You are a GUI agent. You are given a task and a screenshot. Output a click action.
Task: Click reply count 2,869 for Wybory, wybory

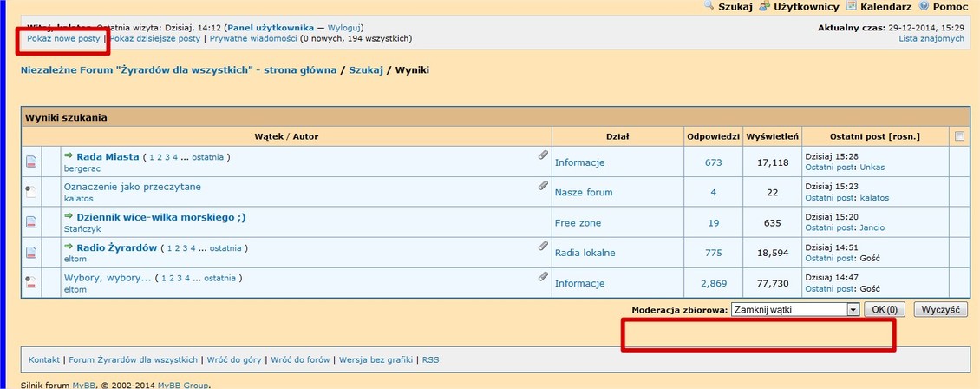pos(714,283)
